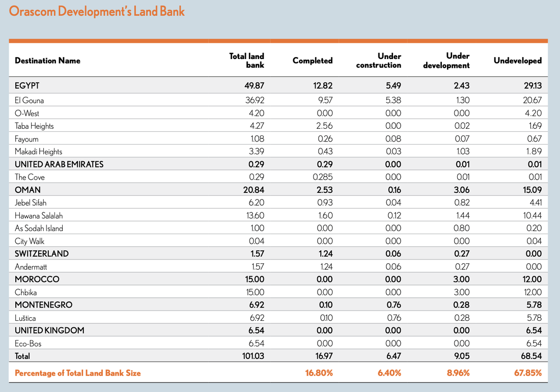Image resolution: width=560 pixels, height=392 pixels.
Task: Click the Chbika row label
Action: [26, 292]
